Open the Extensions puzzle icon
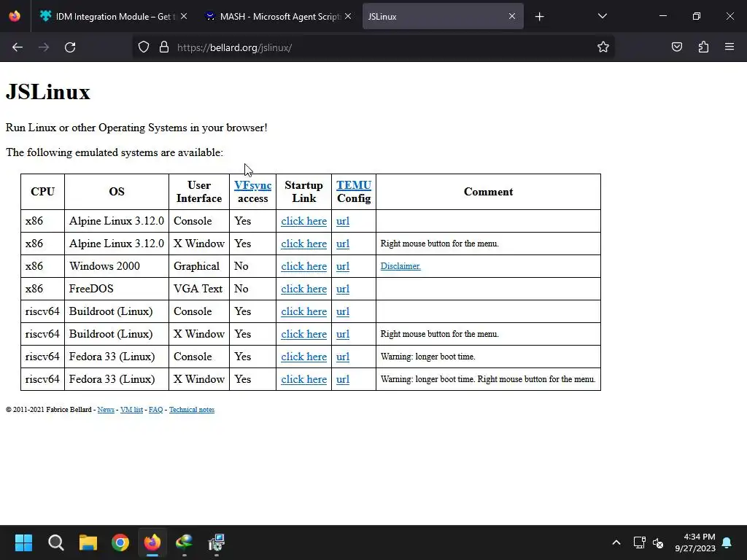The width and height of the screenshot is (747, 560). 703,47
